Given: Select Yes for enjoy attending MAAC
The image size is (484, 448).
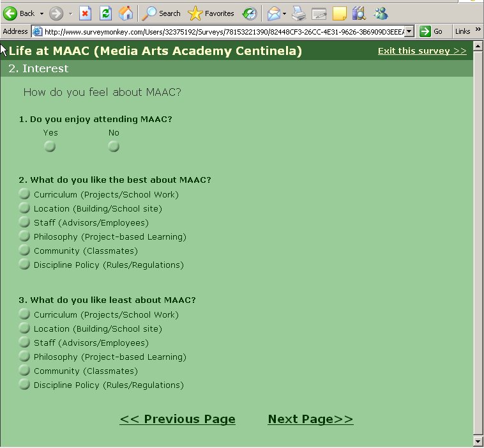Looking at the screenshot, I should (50, 146).
